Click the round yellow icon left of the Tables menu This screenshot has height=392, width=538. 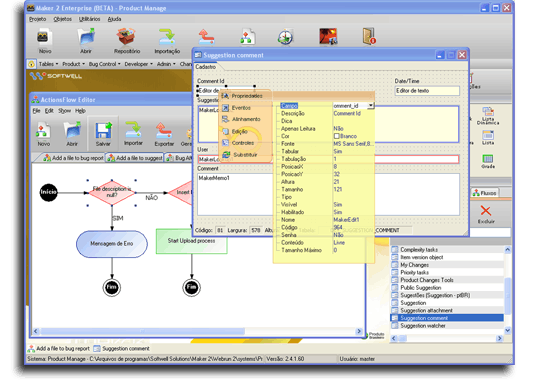(32, 64)
